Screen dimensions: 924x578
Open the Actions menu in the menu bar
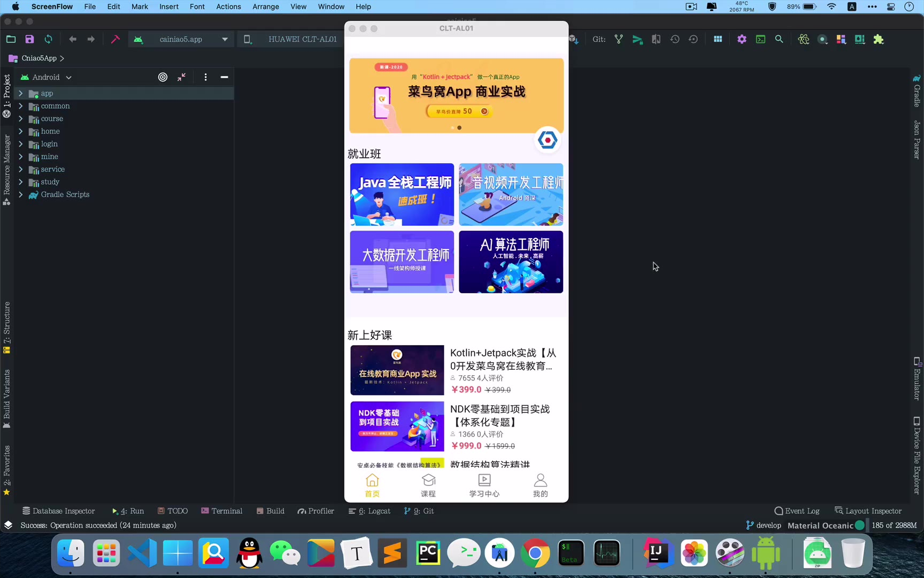(x=228, y=6)
